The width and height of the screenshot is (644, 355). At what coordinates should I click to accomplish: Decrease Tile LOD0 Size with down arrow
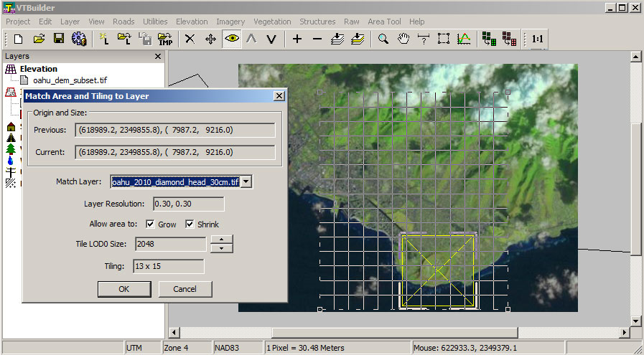click(x=222, y=248)
